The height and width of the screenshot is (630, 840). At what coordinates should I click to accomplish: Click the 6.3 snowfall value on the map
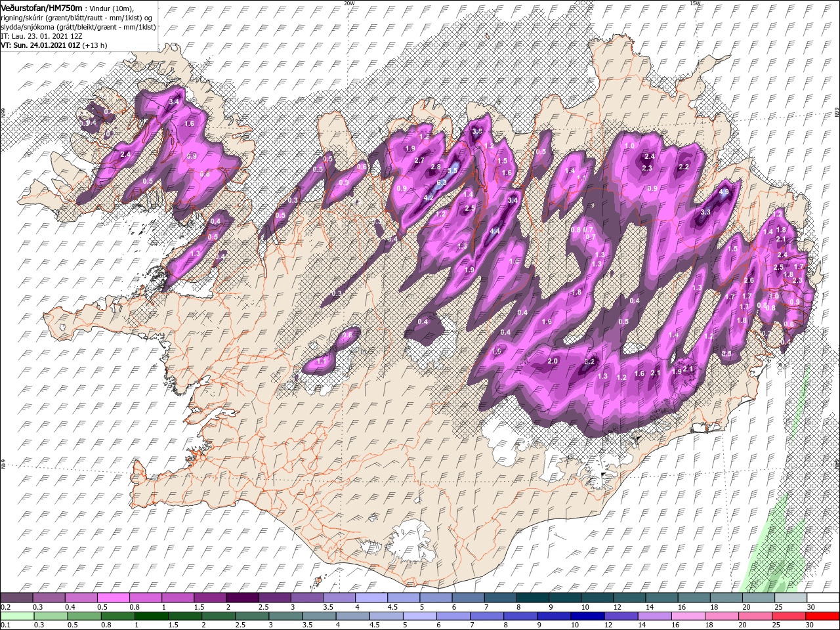pos(442,182)
